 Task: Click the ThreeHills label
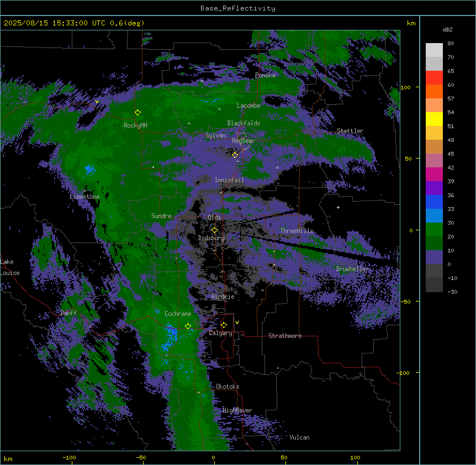297,231
